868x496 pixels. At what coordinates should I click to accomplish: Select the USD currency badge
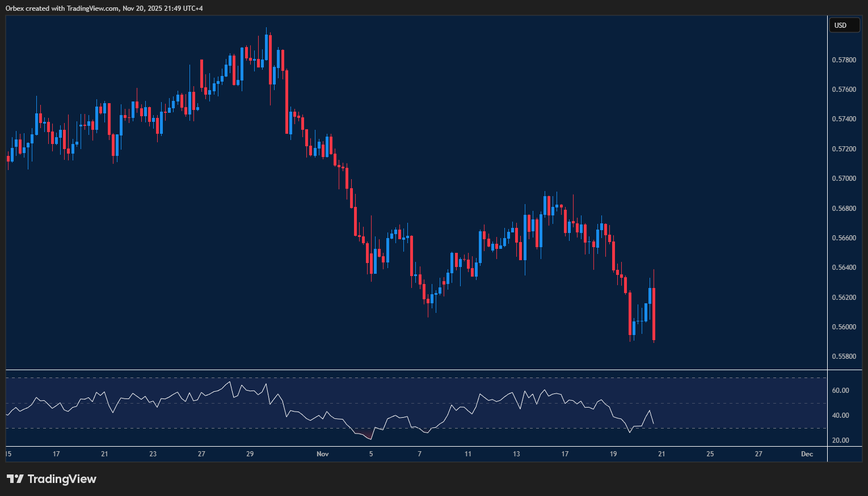(x=844, y=25)
